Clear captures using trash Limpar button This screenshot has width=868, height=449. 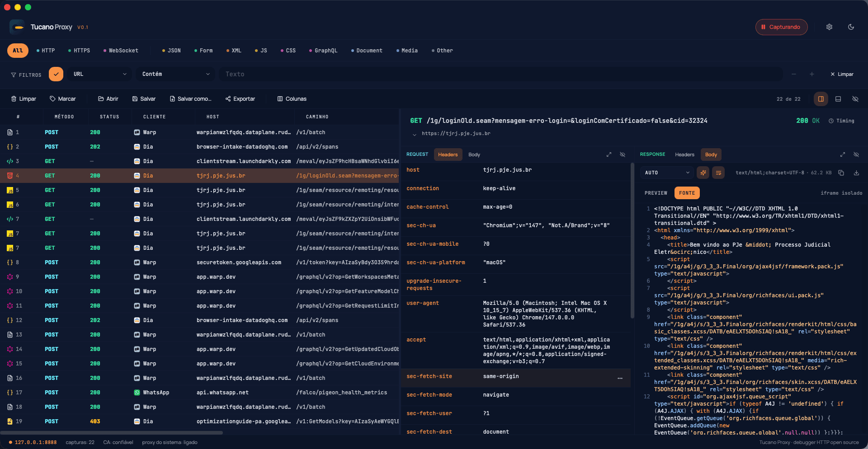[x=24, y=99]
